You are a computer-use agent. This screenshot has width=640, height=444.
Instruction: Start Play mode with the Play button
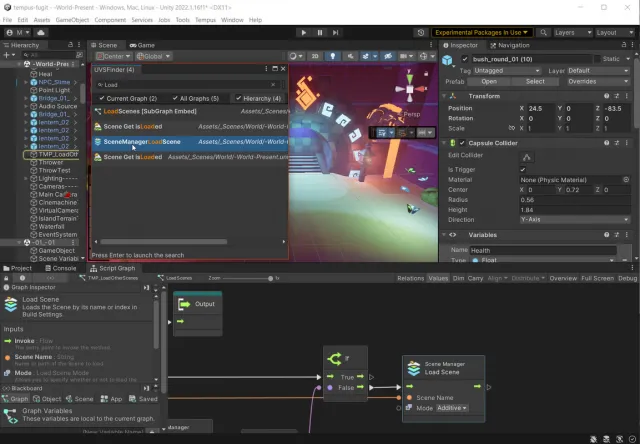[x=303, y=33]
